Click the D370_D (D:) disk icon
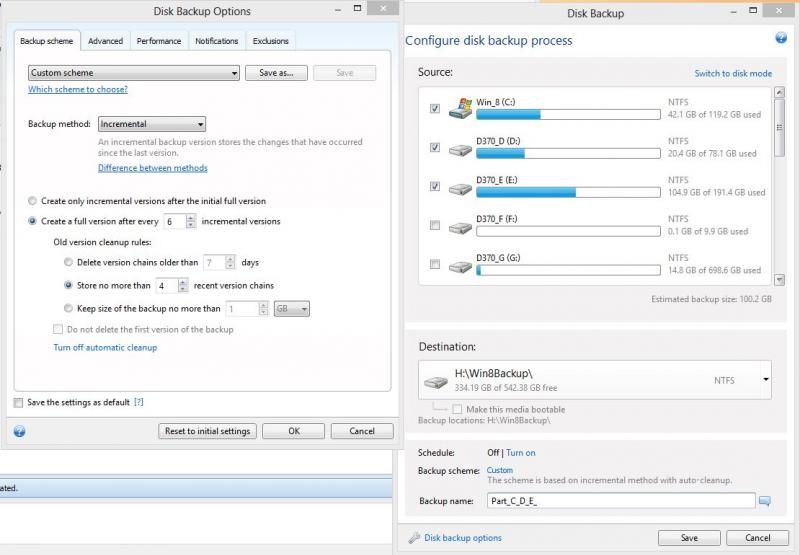Screen dimensions: 800x555 (460, 148)
